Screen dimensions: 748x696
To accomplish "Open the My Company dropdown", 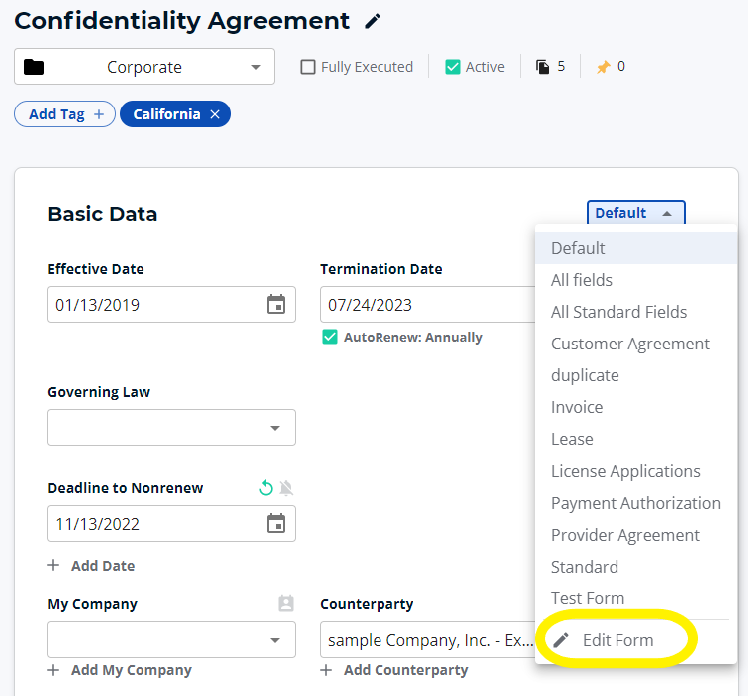I will [171, 639].
